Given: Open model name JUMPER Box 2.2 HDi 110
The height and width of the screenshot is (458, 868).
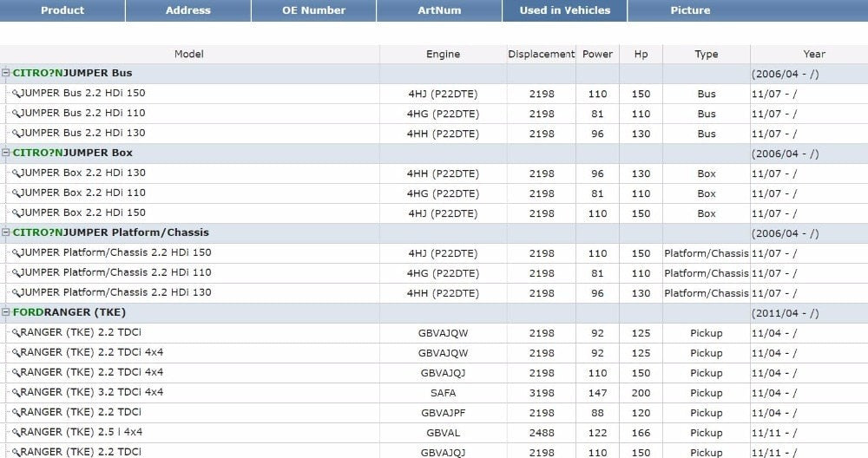Looking at the screenshot, I should click(83, 193).
